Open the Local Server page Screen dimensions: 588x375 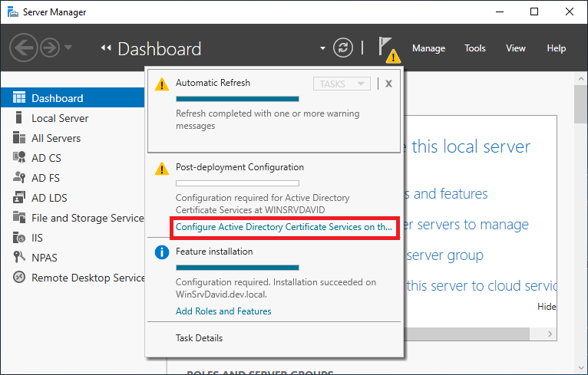coord(59,118)
